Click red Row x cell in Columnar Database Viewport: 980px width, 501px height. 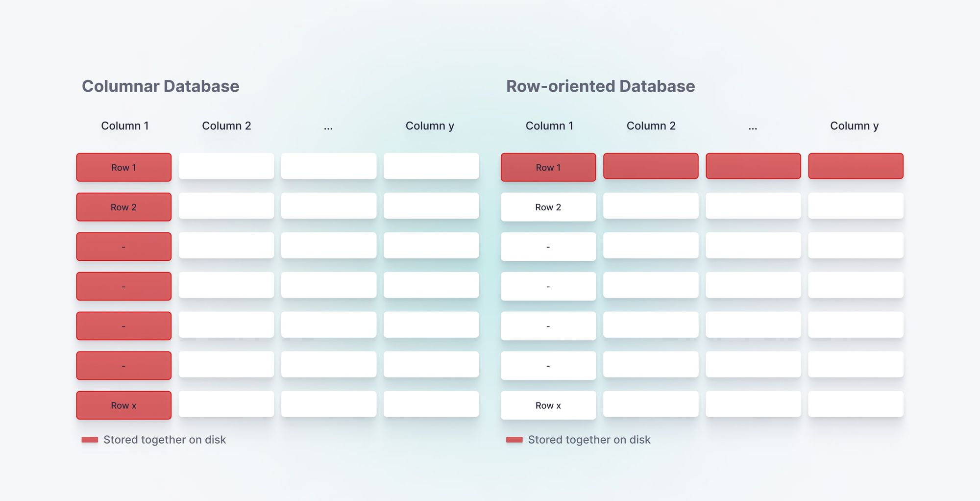123,405
